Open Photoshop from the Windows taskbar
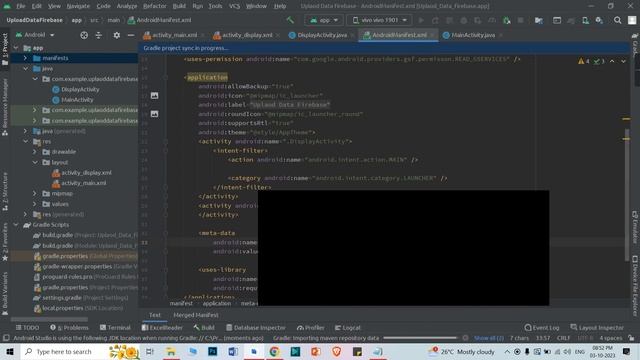The height and width of the screenshot is (360, 640). 212,351
